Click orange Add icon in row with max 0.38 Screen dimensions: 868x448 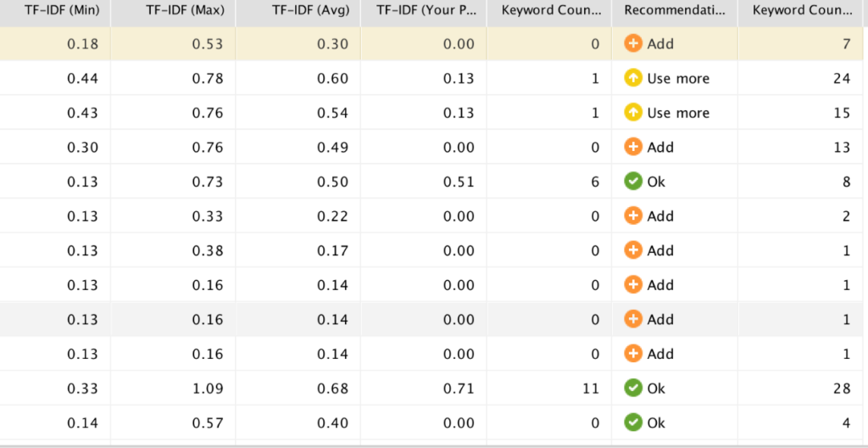pyautogui.click(x=633, y=250)
